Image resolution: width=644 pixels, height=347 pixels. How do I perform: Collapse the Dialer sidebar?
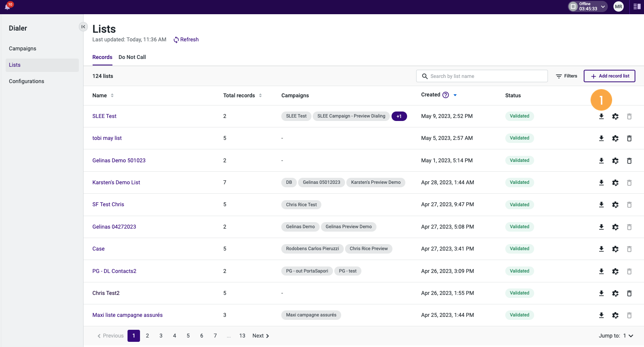pos(83,26)
